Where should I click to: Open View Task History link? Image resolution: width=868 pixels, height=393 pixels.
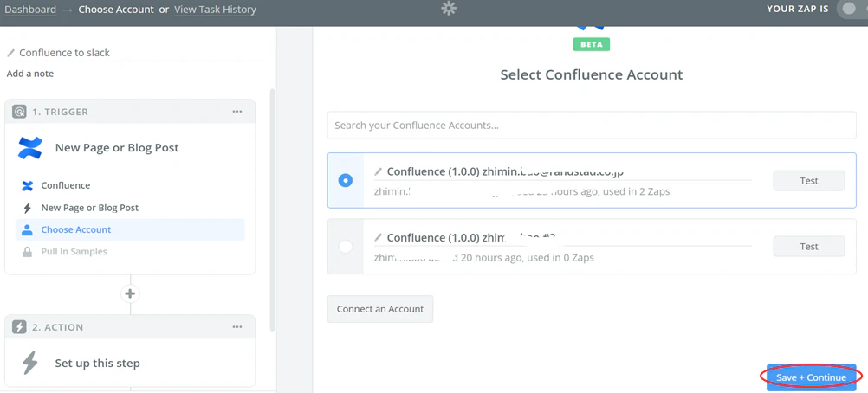pyautogui.click(x=216, y=10)
